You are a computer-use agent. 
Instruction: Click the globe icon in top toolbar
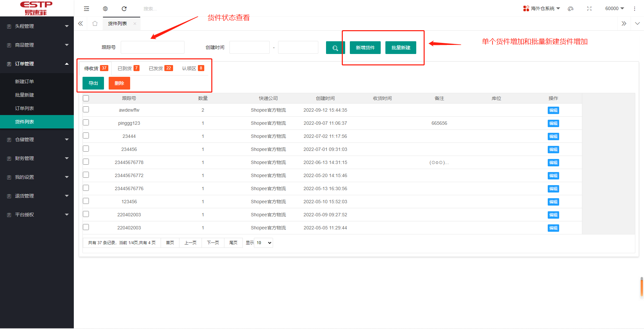(x=105, y=9)
